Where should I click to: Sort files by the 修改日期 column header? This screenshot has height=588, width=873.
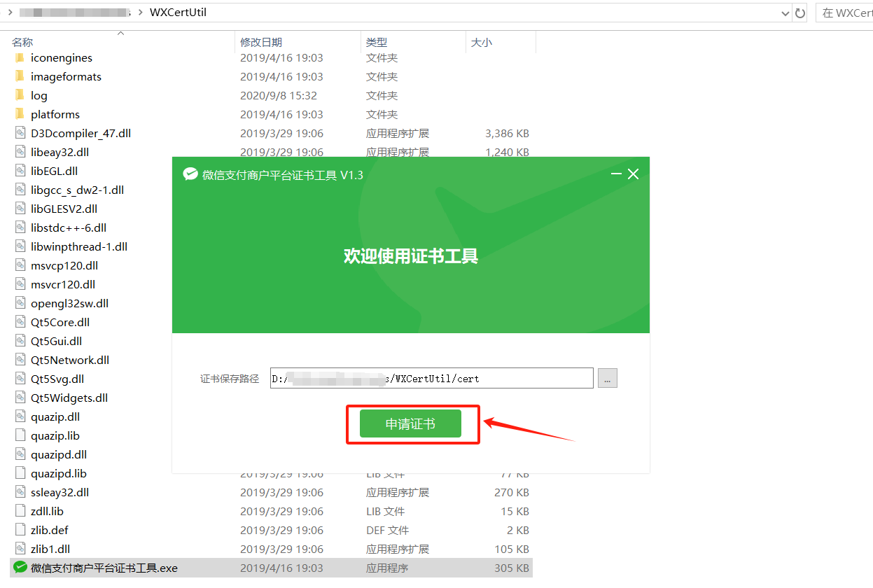261,42
